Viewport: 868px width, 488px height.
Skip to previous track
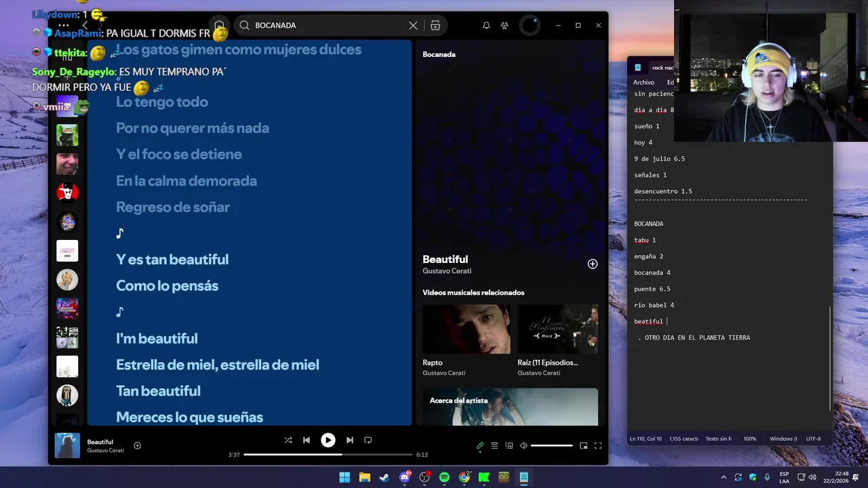tap(307, 440)
